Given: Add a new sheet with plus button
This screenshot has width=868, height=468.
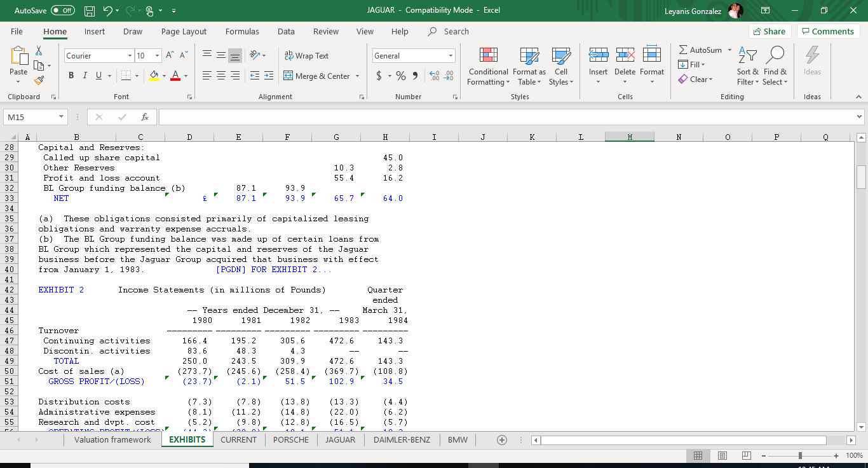Looking at the screenshot, I should pos(502,440).
